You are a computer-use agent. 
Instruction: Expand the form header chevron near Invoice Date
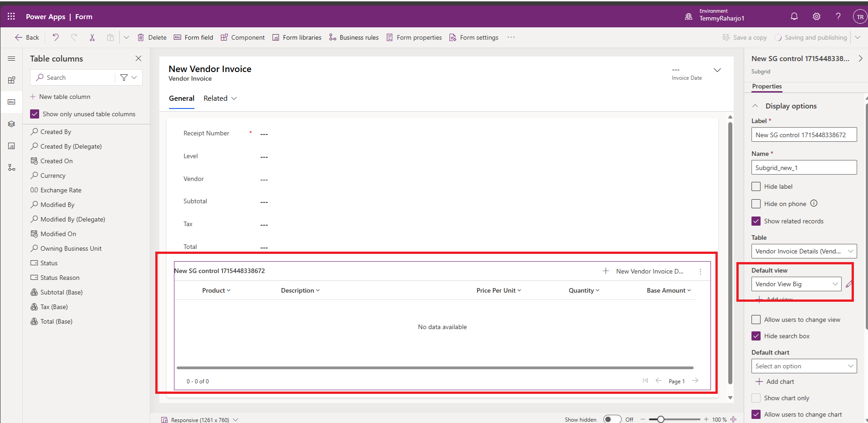(717, 70)
